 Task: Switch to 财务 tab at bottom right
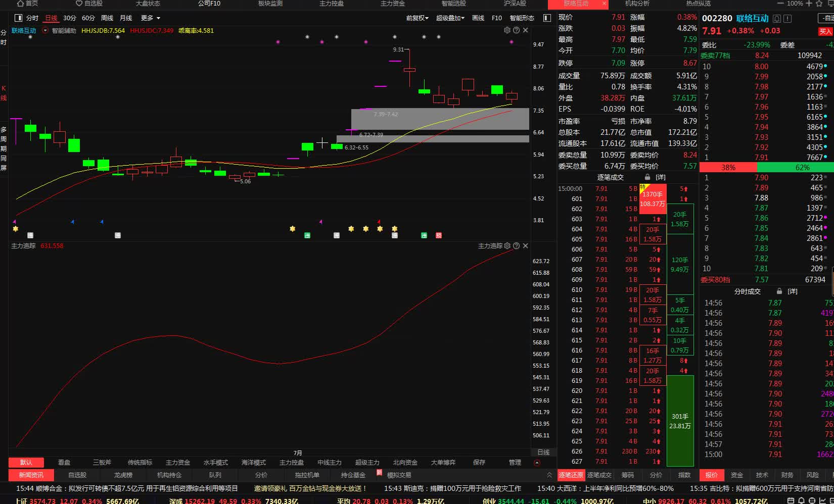pyautogui.click(x=787, y=475)
